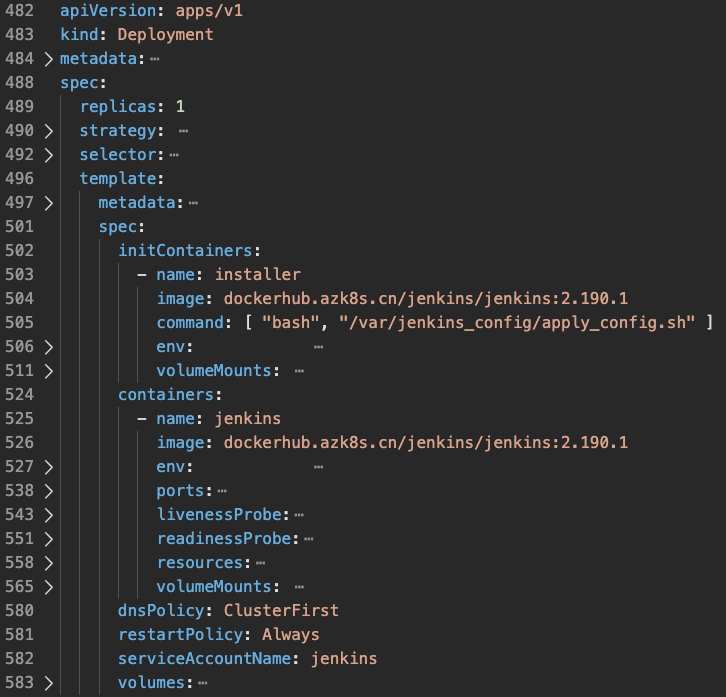Expand the folded metadata block on line 484

pyautogui.click(x=48, y=59)
